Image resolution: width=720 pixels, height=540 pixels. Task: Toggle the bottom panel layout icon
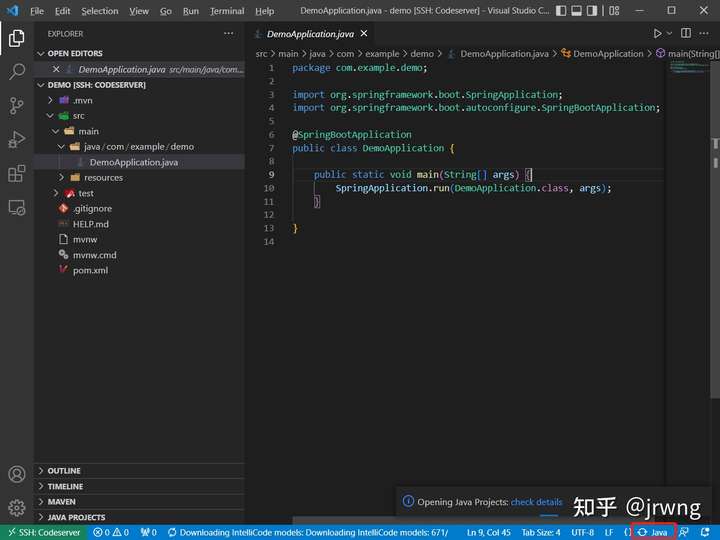pos(576,11)
